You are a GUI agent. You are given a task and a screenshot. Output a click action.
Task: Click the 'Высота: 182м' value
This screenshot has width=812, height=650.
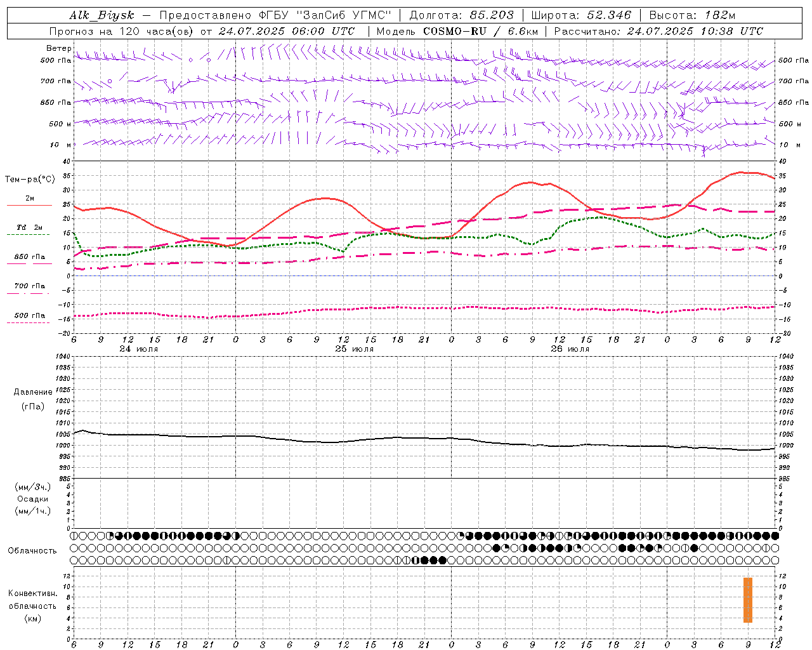click(692, 16)
